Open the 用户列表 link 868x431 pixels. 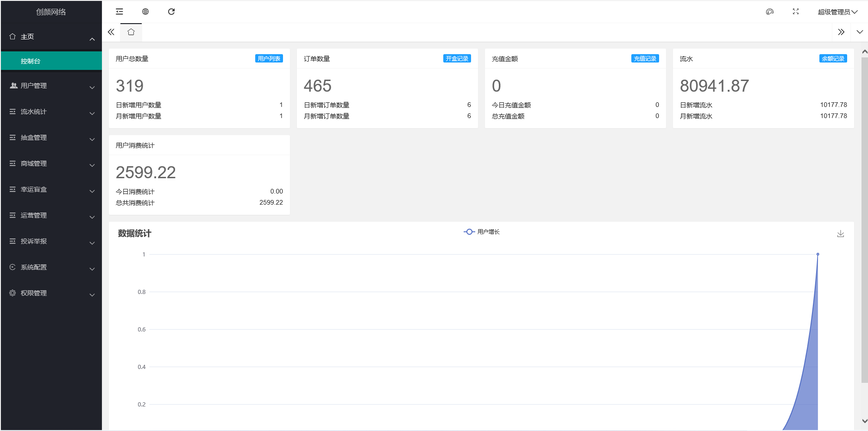tap(269, 59)
